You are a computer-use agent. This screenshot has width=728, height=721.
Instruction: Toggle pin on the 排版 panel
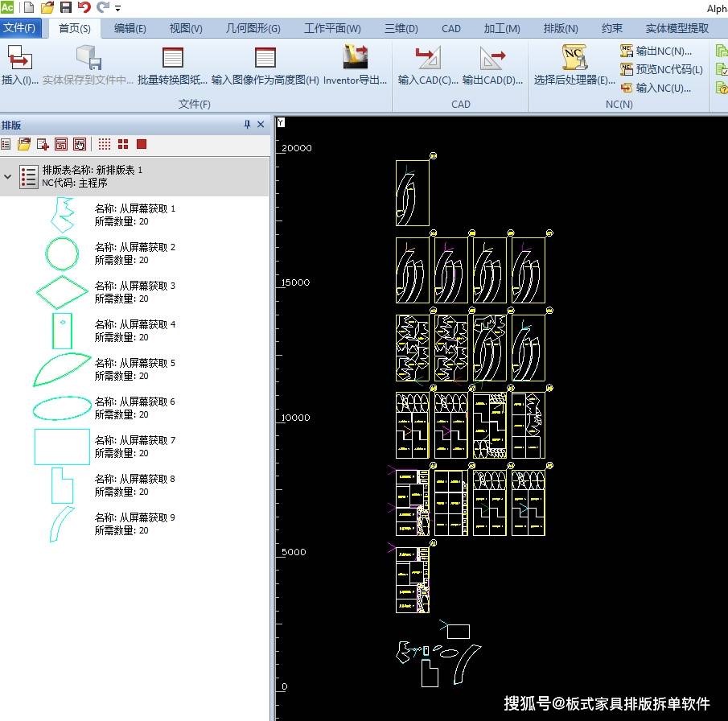tap(247, 125)
